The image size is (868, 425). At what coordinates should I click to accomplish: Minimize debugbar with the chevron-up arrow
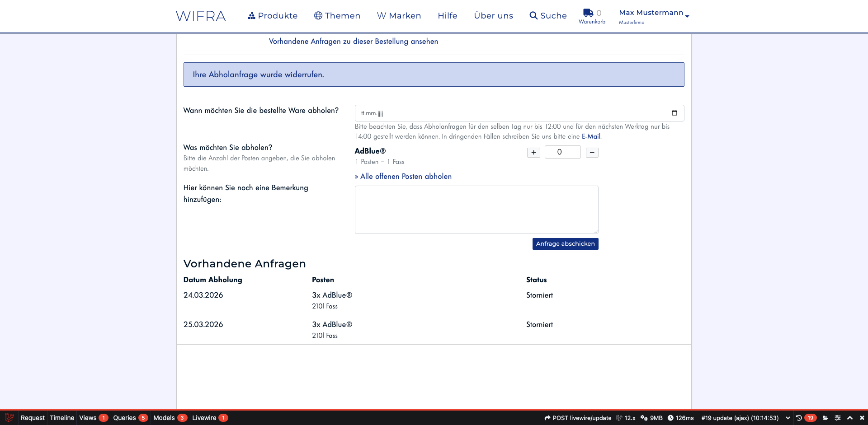point(850,418)
